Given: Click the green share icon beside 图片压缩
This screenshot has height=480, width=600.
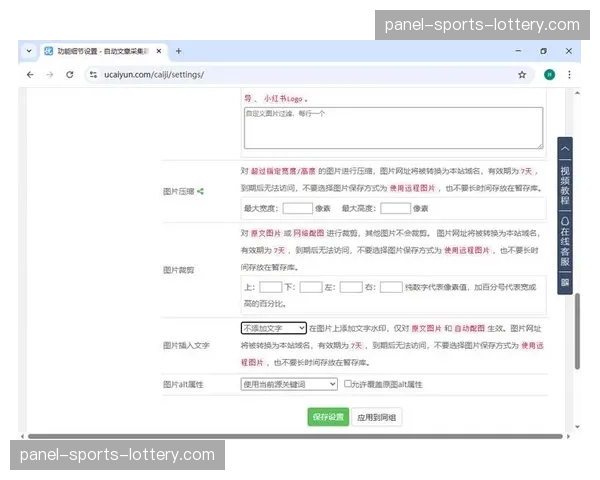Looking at the screenshot, I should 201,191.
